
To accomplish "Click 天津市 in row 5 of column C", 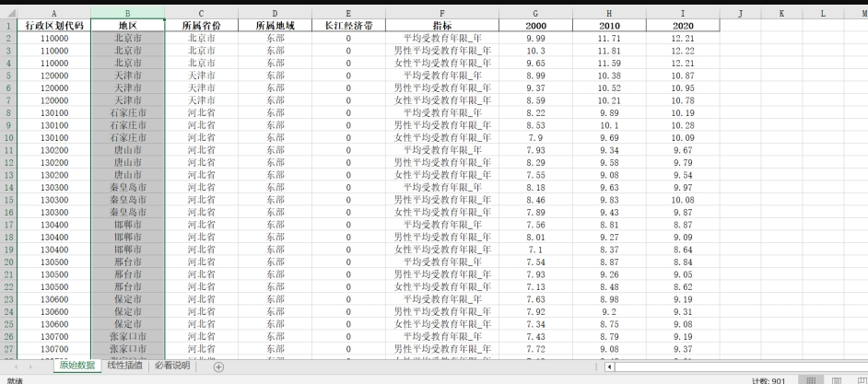I will tap(201, 76).
